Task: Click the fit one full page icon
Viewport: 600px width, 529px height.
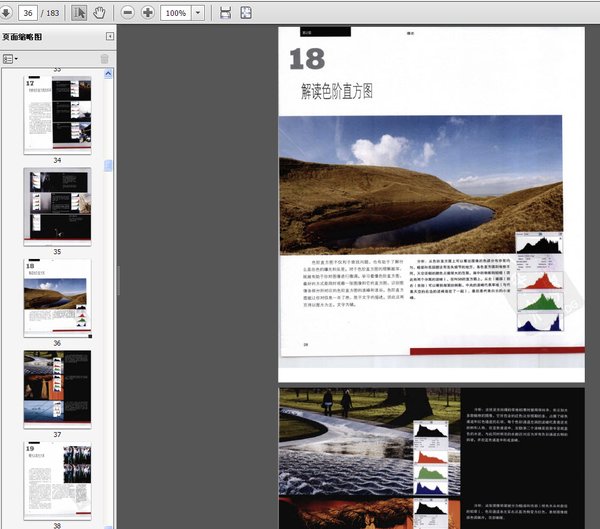Action: coord(246,13)
